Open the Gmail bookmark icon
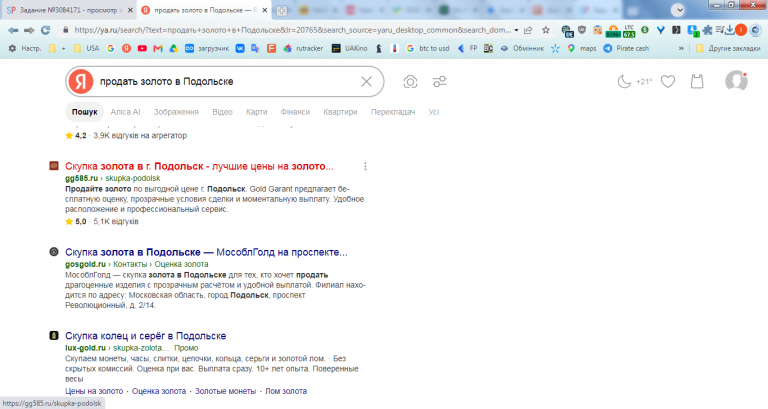Viewport: 768px width, 409px height. click(x=158, y=48)
